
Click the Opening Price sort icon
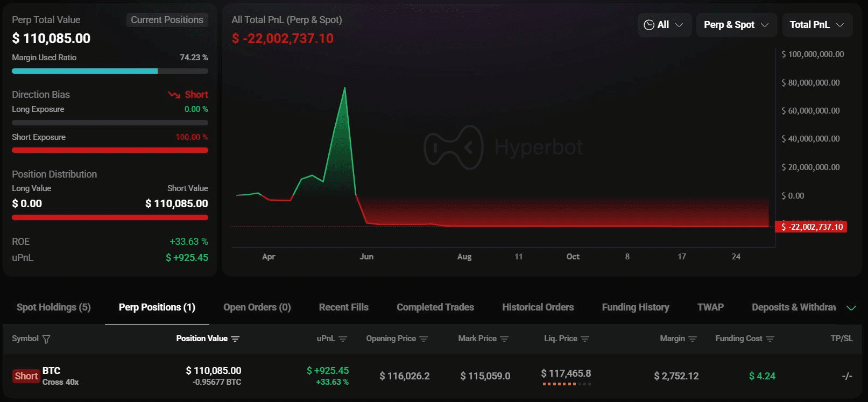pos(424,339)
